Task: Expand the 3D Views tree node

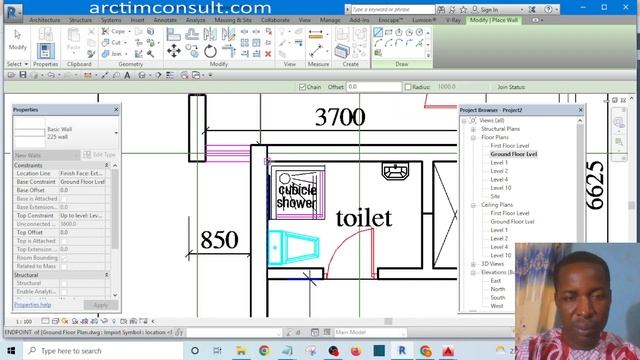Action: (473, 264)
